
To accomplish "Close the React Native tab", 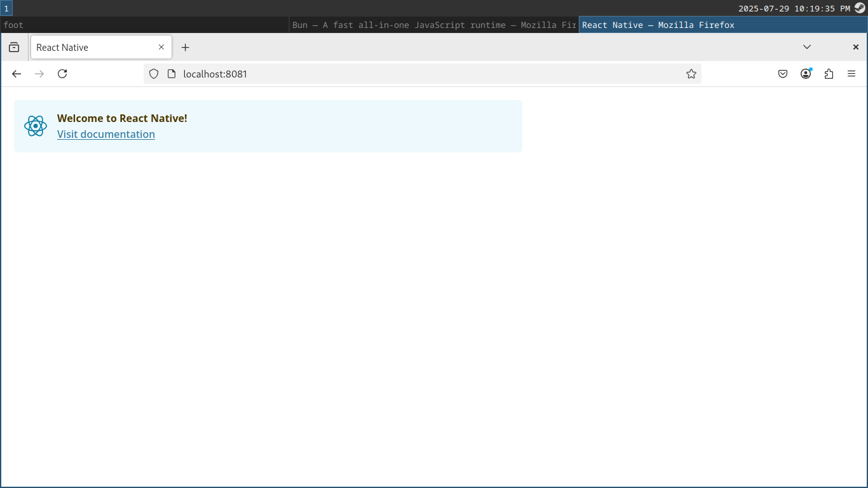I will click(161, 47).
